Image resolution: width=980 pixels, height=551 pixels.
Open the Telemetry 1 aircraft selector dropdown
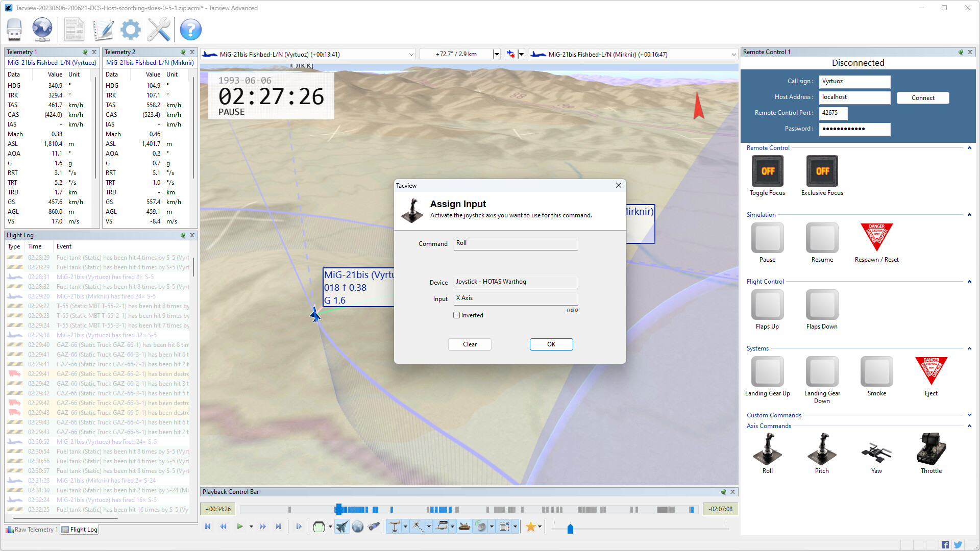(411, 54)
